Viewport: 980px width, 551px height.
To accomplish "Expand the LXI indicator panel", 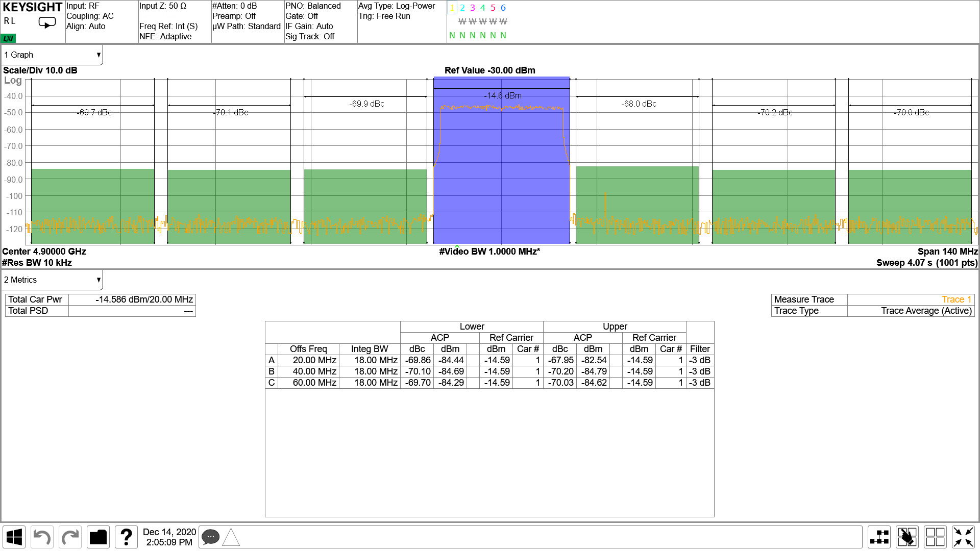I will click(8, 38).
